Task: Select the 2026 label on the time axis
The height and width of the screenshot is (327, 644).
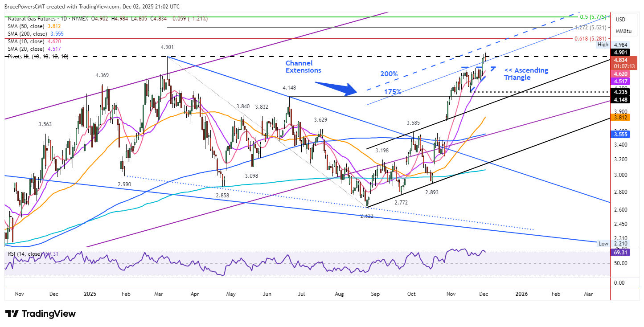Action: click(521, 294)
